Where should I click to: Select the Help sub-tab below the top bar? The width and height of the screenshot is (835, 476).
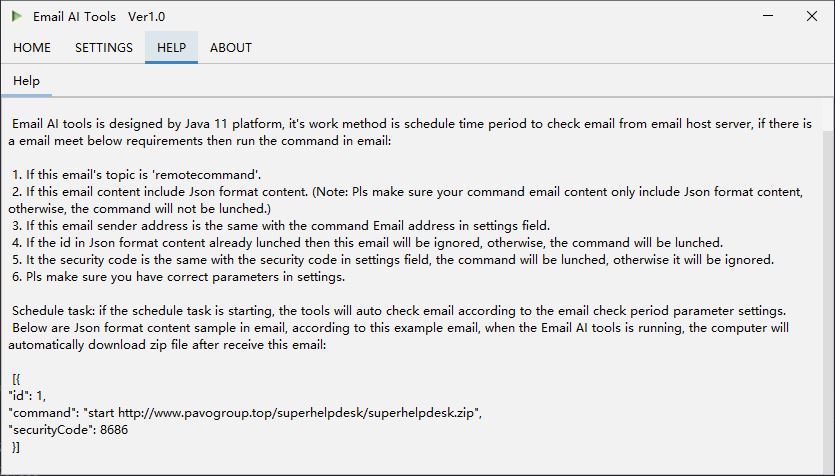[26, 81]
